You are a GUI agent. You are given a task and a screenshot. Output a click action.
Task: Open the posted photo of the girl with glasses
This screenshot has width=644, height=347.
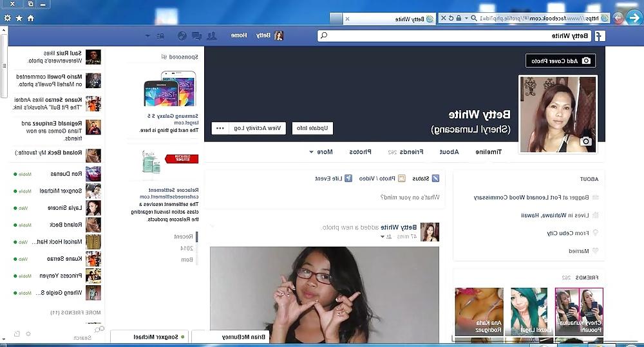(325, 295)
